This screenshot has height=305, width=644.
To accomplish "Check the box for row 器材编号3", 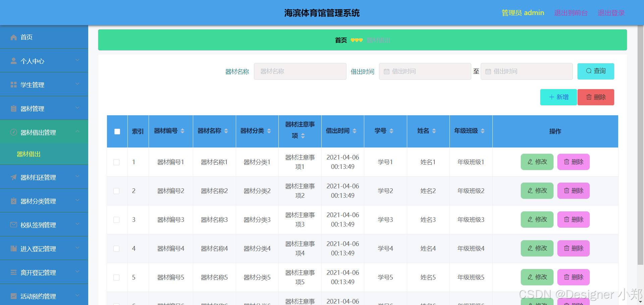I will pos(116,220).
